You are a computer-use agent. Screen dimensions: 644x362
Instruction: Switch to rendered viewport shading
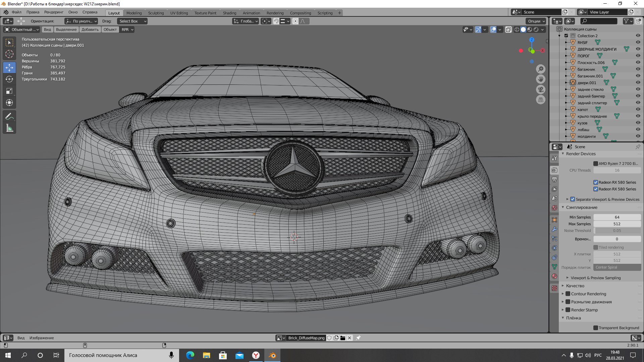pos(536,29)
